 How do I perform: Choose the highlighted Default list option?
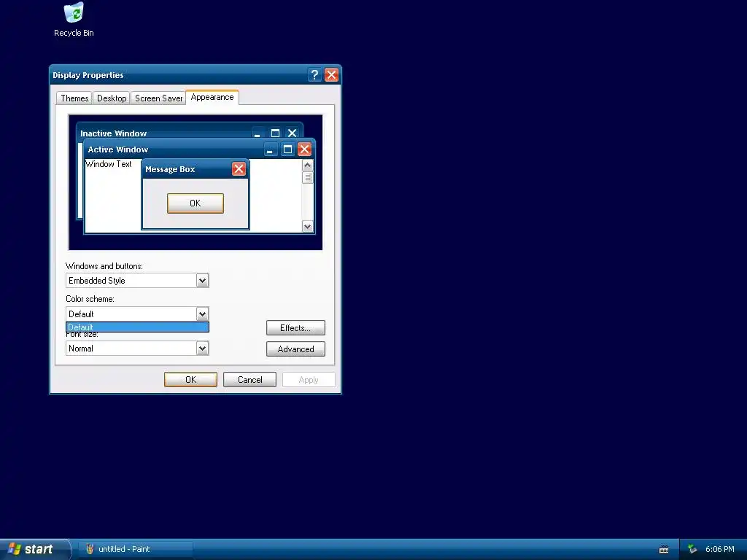click(137, 327)
